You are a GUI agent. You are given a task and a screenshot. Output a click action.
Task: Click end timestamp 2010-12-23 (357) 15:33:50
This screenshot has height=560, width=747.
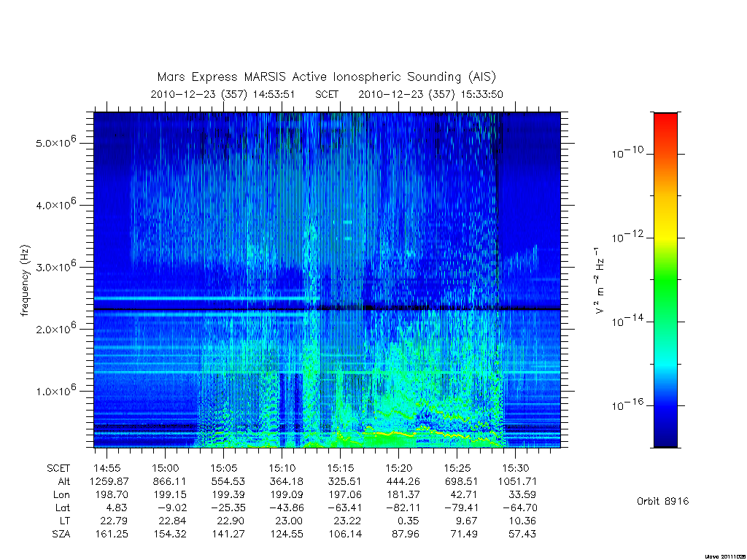(x=430, y=94)
